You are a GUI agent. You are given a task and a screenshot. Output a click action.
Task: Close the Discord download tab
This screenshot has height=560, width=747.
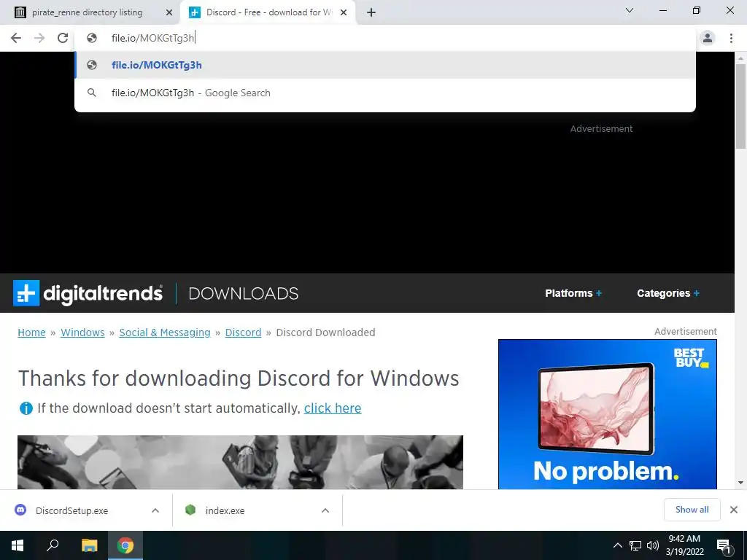tap(344, 12)
